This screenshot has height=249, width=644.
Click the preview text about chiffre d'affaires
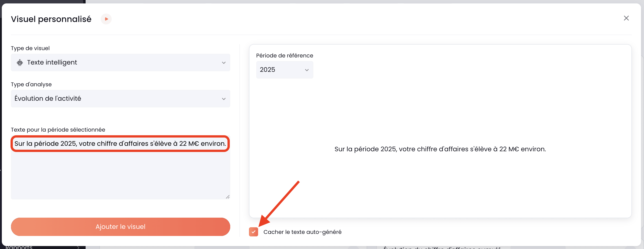pyautogui.click(x=440, y=149)
